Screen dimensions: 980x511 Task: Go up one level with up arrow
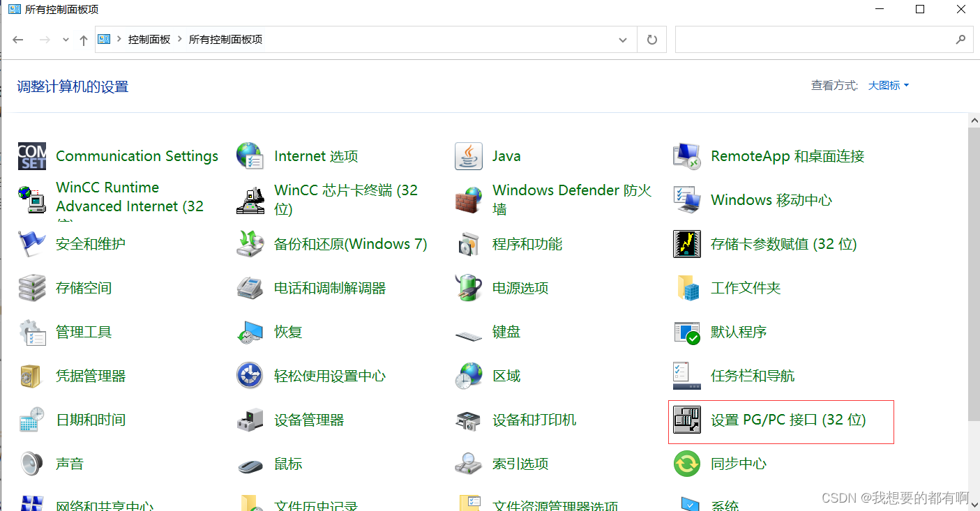click(84, 40)
